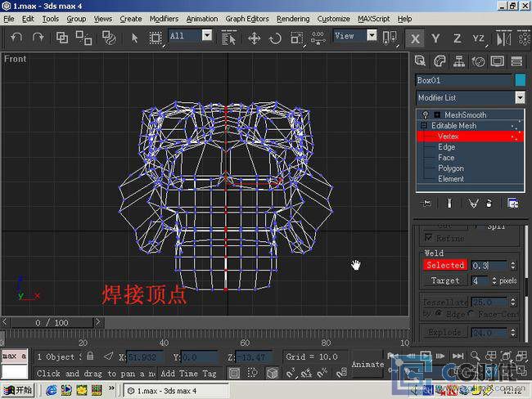This screenshot has height=399, width=532.
Task: Click the Use Pivot Point Center icon
Action: pyautogui.click(x=390, y=38)
